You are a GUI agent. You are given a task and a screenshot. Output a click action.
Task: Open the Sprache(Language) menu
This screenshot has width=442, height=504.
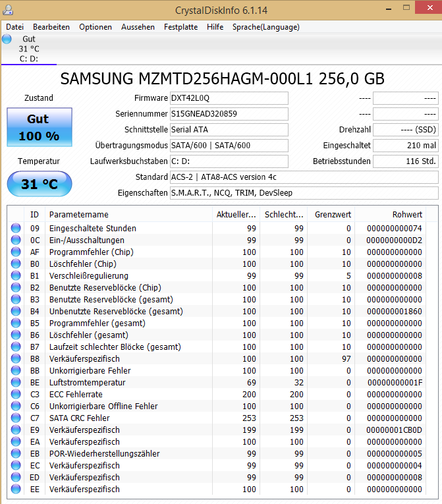pos(266,27)
